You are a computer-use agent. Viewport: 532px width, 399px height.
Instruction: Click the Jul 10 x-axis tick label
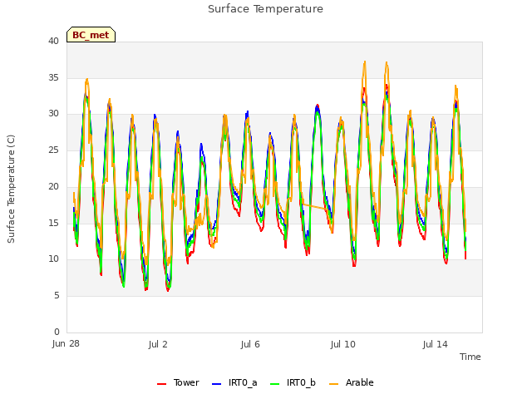(342, 344)
